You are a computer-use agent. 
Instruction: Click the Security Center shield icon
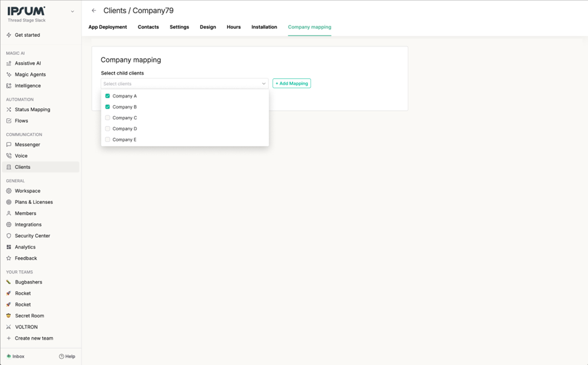(x=8, y=236)
